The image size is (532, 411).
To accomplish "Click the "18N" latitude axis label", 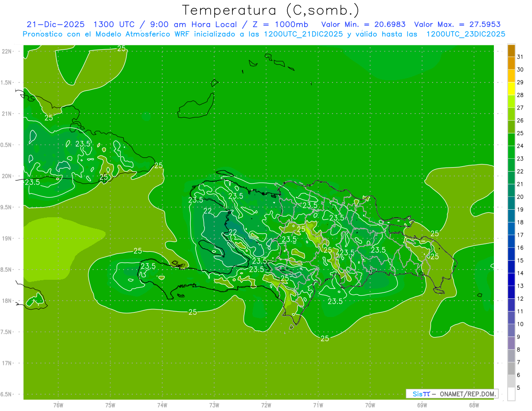I will pos(7,301).
